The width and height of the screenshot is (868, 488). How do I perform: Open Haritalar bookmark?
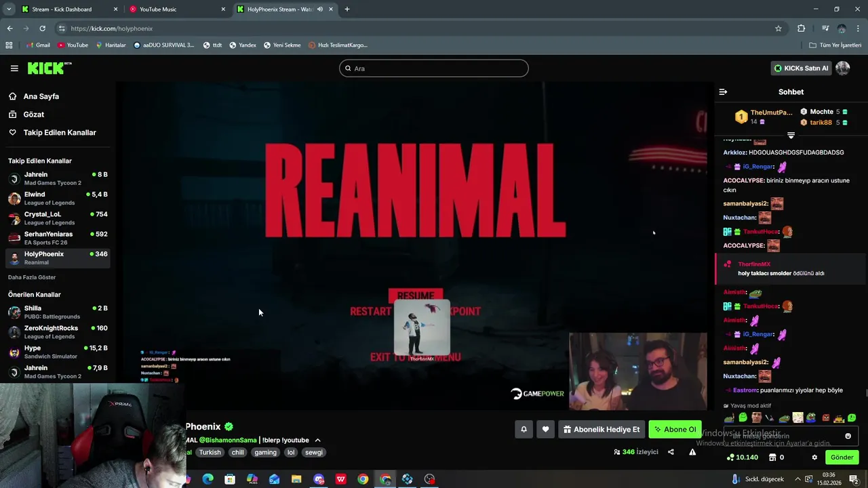pyautogui.click(x=111, y=45)
